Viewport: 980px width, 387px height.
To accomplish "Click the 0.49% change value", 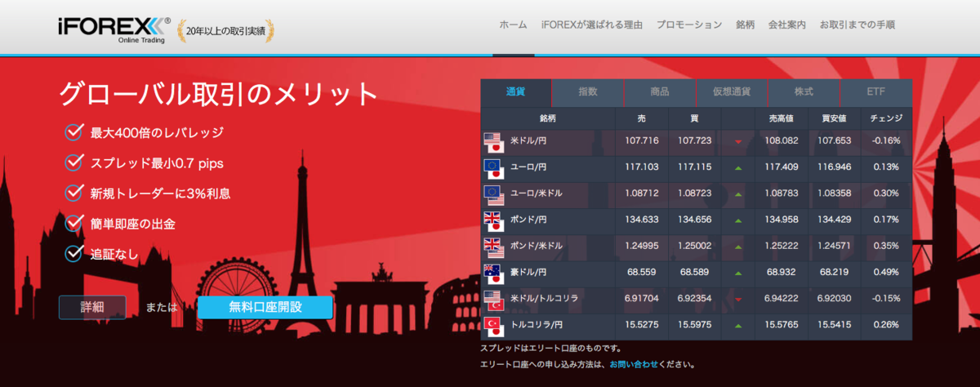I will (886, 274).
